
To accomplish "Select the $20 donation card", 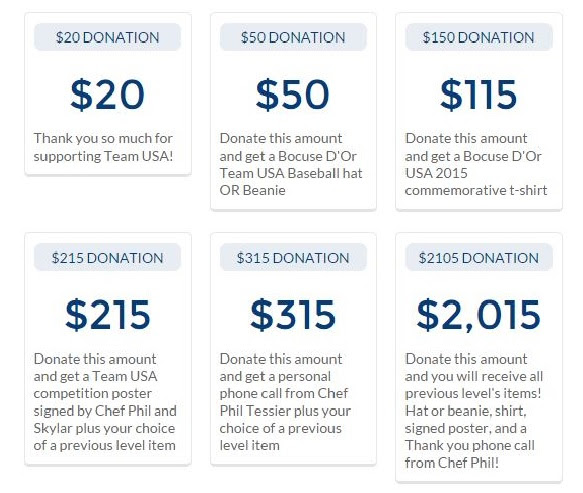I will 108,94.
